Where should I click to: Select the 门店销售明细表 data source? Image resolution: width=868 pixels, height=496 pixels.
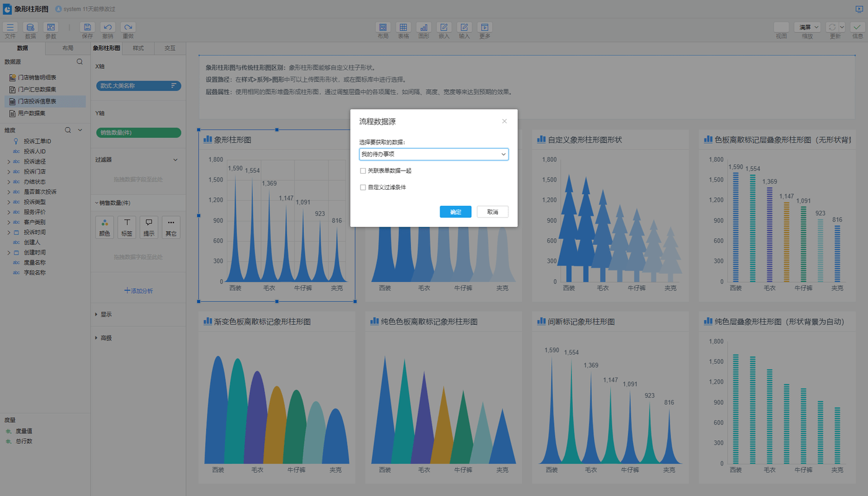click(x=37, y=77)
